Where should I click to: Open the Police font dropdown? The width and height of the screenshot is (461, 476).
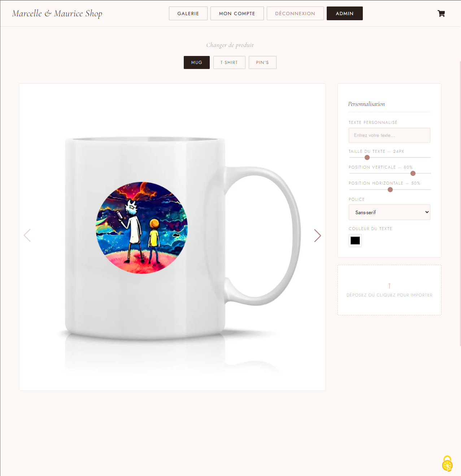pos(389,212)
